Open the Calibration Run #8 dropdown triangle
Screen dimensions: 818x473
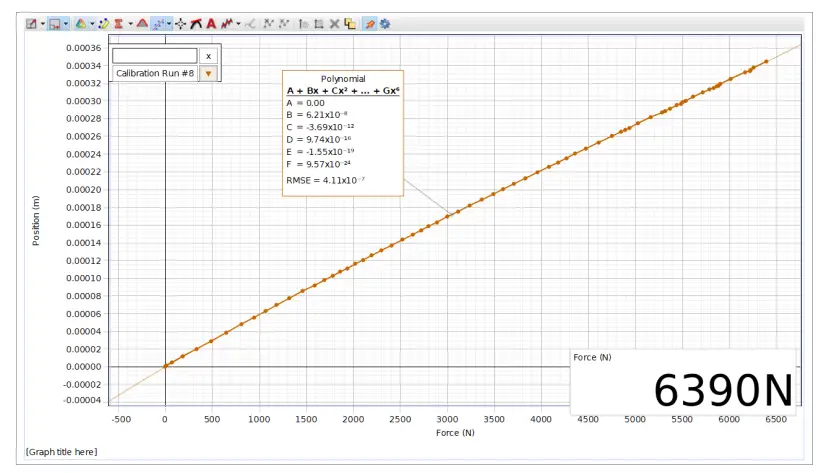(208, 74)
